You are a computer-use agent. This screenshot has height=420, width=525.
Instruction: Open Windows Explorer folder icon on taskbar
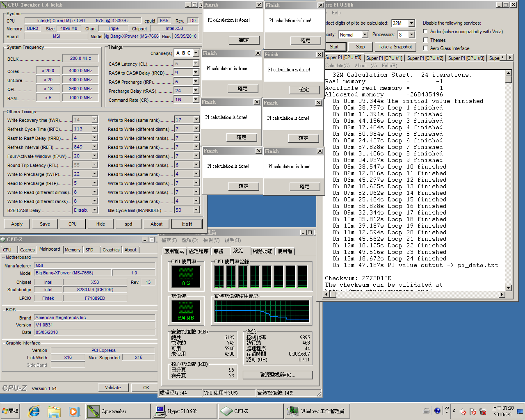pyautogui.click(x=54, y=411)
